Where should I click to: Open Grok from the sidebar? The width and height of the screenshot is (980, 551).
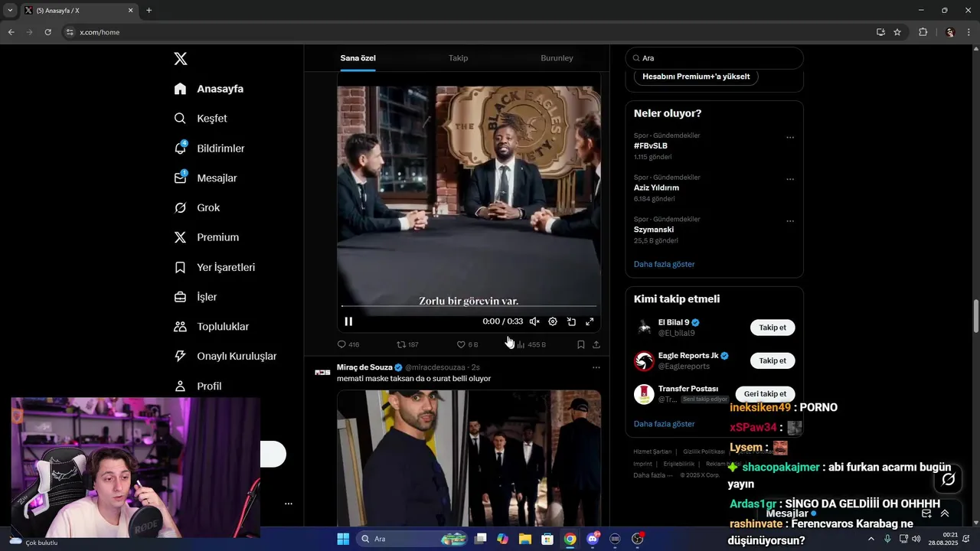(x=198, y=208)
